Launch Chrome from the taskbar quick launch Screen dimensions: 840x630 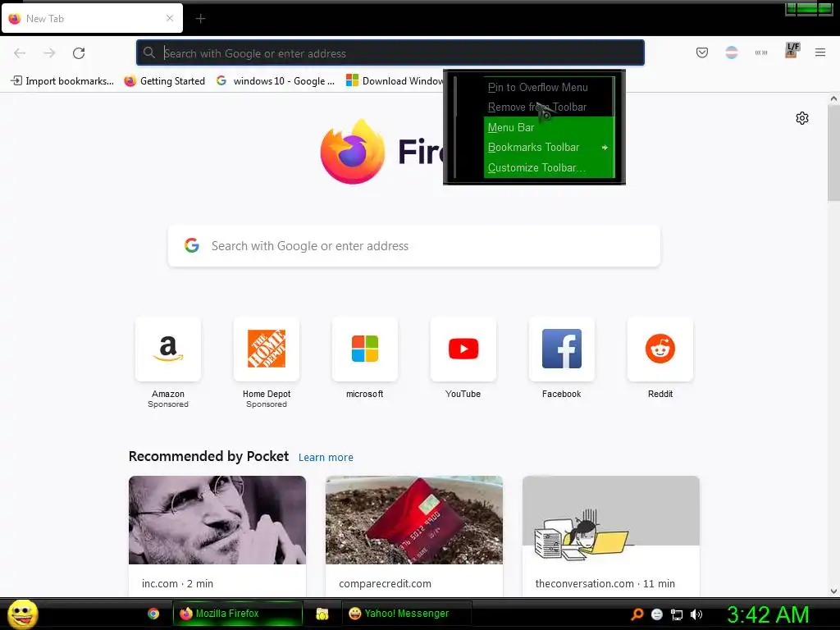(x=153, y=614)
